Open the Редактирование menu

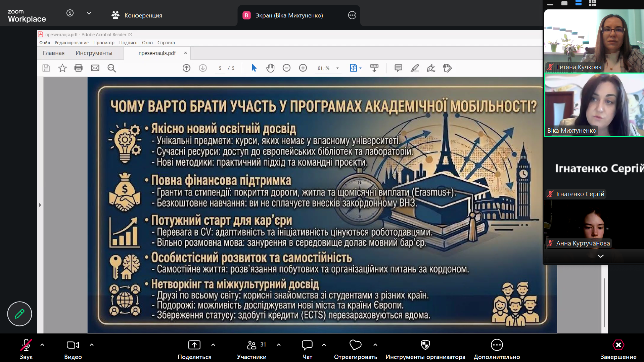[x=72, y=43]
